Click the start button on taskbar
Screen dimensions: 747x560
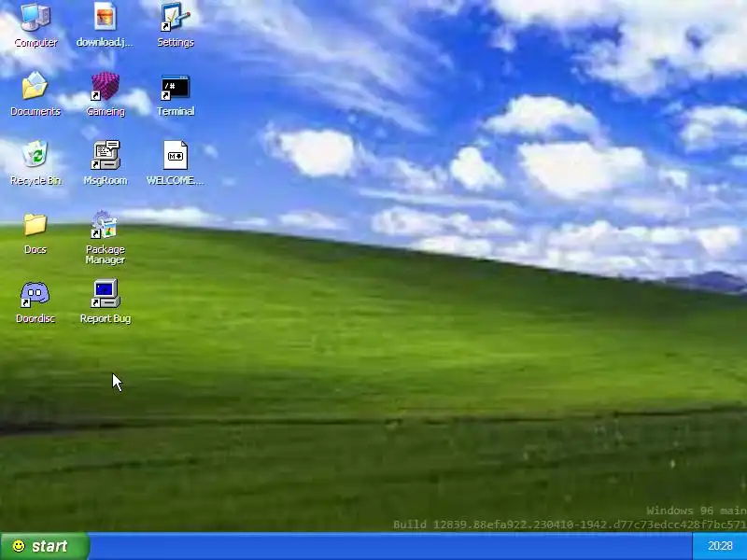point(45,546)
